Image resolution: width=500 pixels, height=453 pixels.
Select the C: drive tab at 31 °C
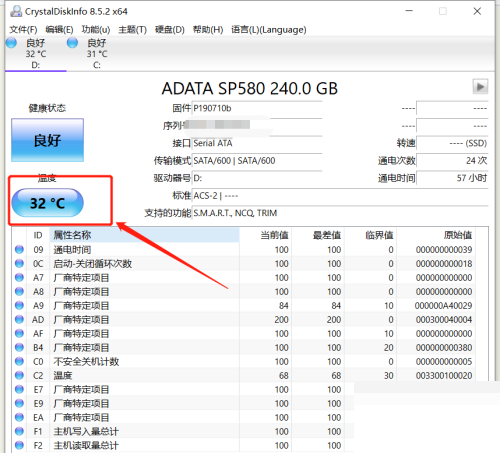coord(97,54)
